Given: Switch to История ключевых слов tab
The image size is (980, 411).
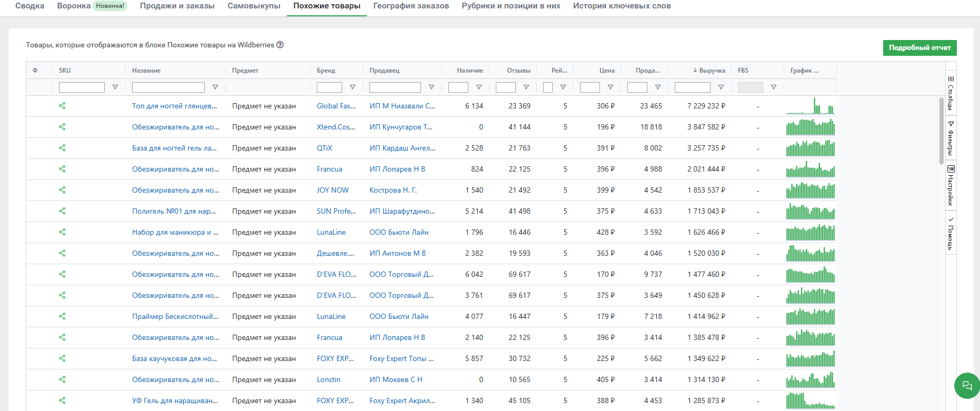Looking at the screenshot, I should [622, 6].
